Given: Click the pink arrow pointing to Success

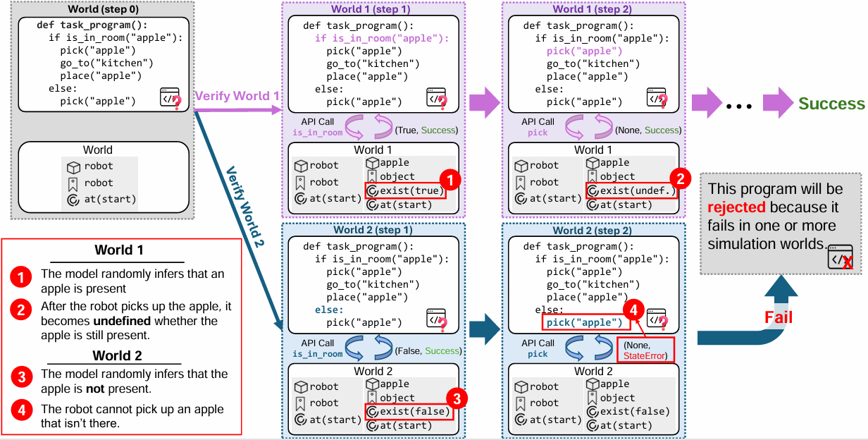Looking at the screenshot, I should 778,104.
